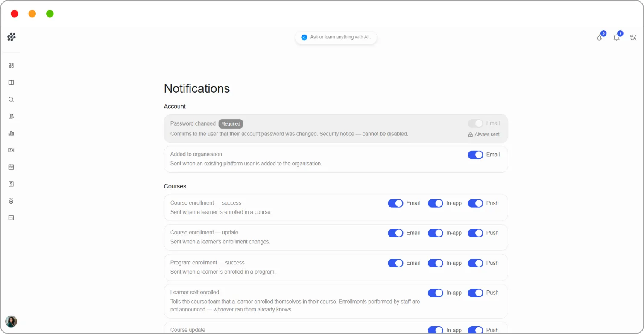
Task: Open the dashboard grid icon in sidebar
Action: pos(11,66)
